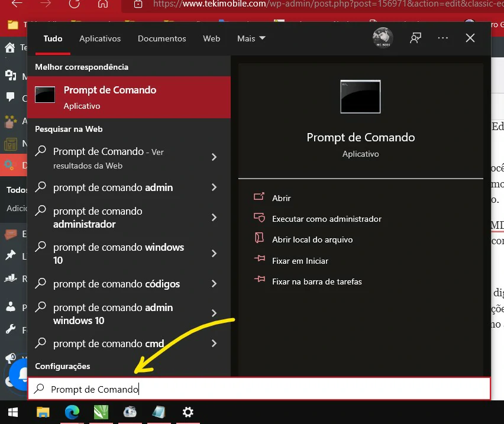The width and height of the screenshot is (504, 424).
Task: Expand arrow for 'prompt de comando cmd'
Action: 214,344
